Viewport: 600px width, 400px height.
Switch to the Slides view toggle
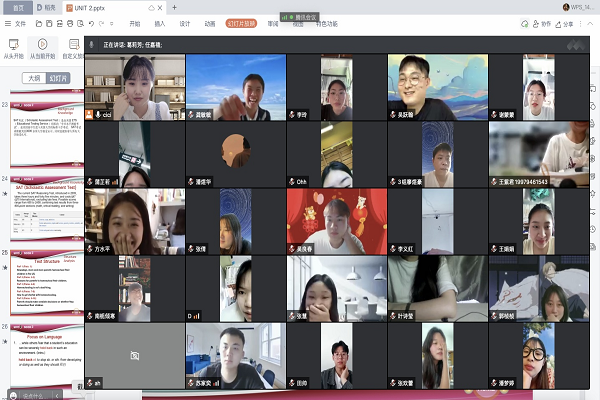[x=59, y=77]
